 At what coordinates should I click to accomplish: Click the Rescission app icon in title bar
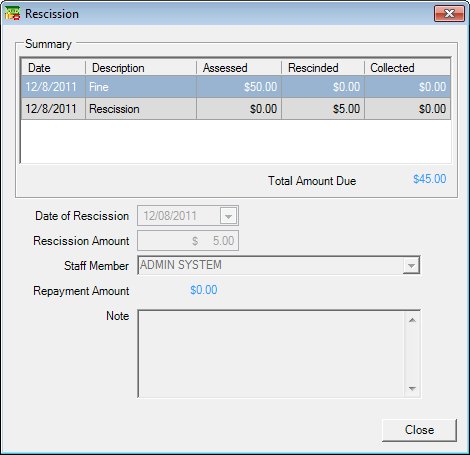(12, 13)
